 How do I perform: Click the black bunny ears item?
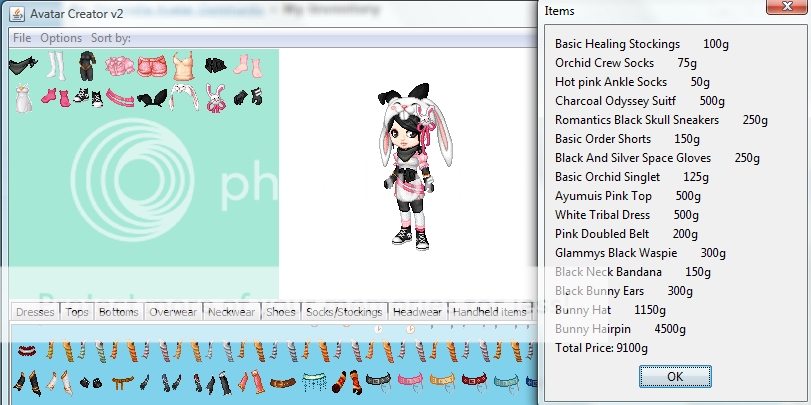152,98
